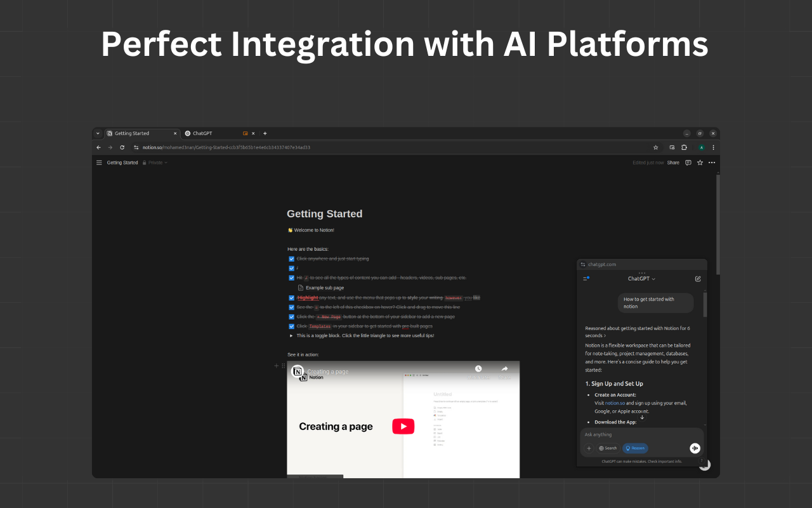Screen dimensions: 812x508
Task: Close the ChatGPT browser tab
Action: tap(253, 133)
